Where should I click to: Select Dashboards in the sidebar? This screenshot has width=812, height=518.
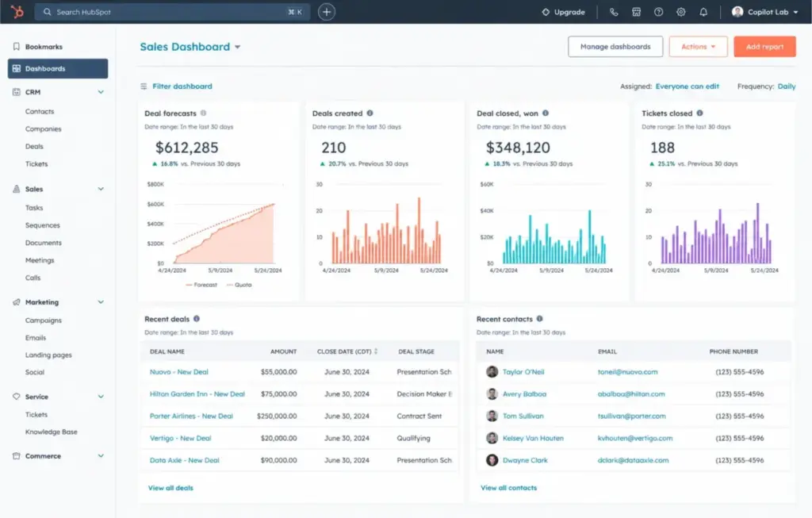click(58, 68)
